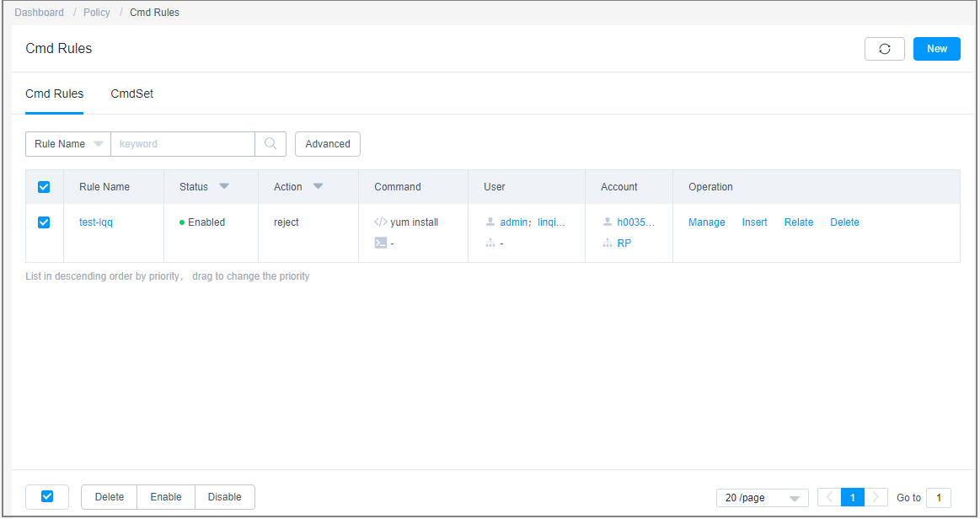
Task: Click the refresh icon button
Action: pyautogui.click(x=885, y=49)
